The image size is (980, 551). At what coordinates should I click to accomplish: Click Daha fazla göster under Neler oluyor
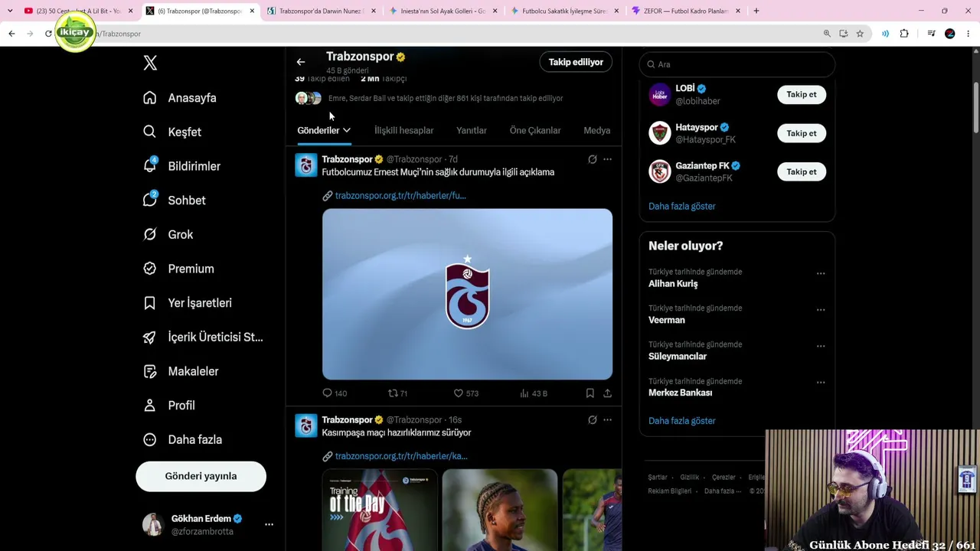tap(682, 421)
